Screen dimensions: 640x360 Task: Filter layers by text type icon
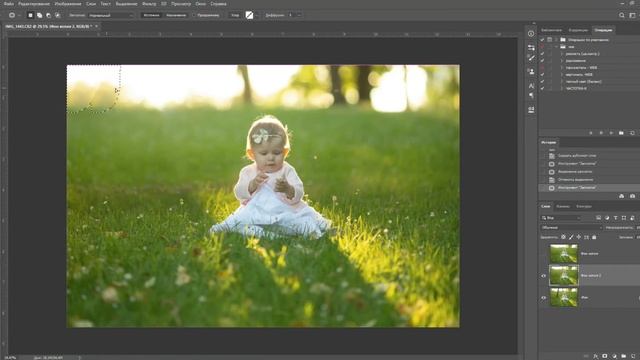(x=616, y=218)
